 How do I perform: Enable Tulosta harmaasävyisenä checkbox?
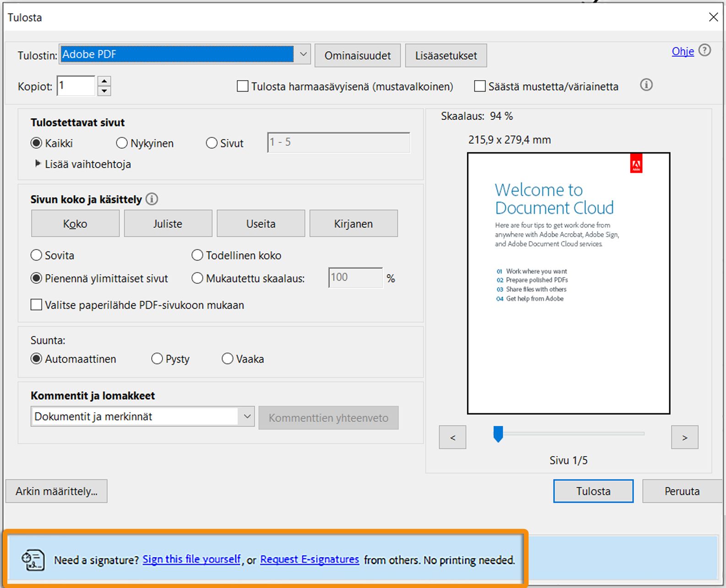click(x=243, y=86)
